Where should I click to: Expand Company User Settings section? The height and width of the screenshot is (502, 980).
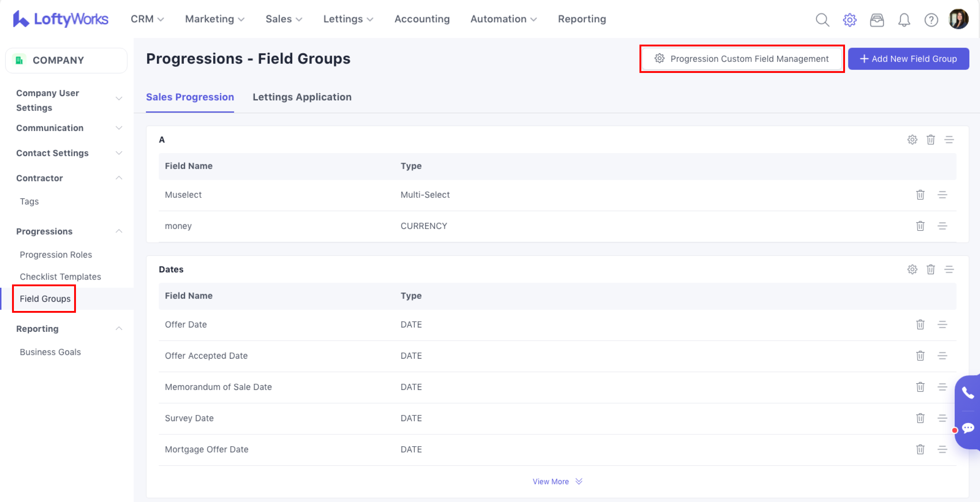pyautogui.click(x=119, y=99)
